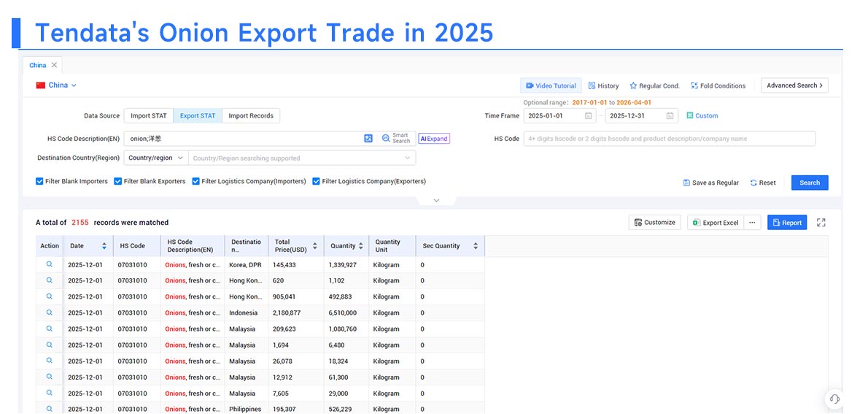Switch data source to Import STAT

(x=148, y=116)
